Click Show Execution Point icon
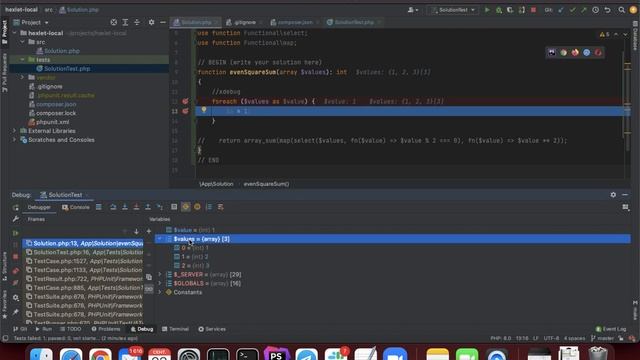This screenshot has height=360, width=640. pos(99,207)
